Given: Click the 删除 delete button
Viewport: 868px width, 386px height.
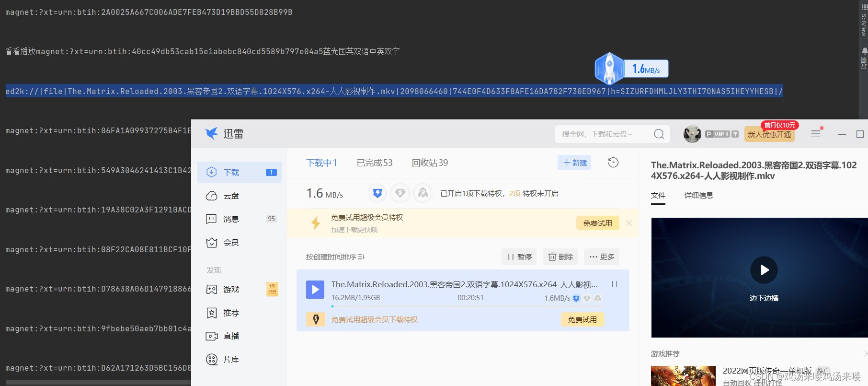Looking at the screenshot, I should click(560, 257).
